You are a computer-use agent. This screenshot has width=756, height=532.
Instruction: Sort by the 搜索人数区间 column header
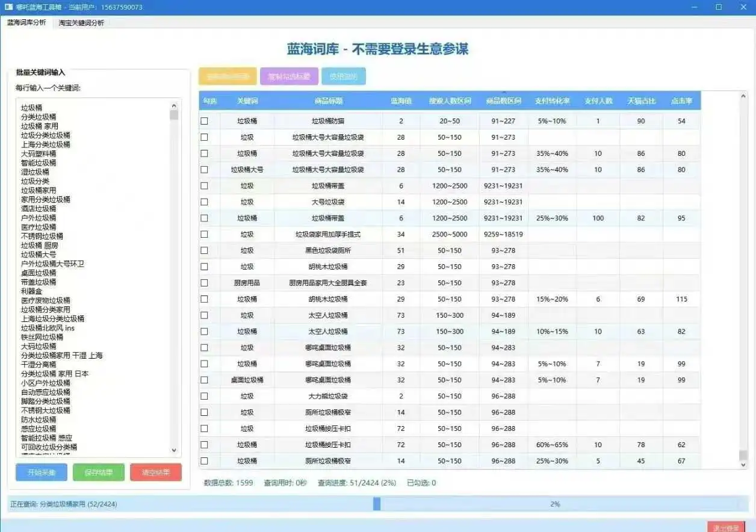450,101
